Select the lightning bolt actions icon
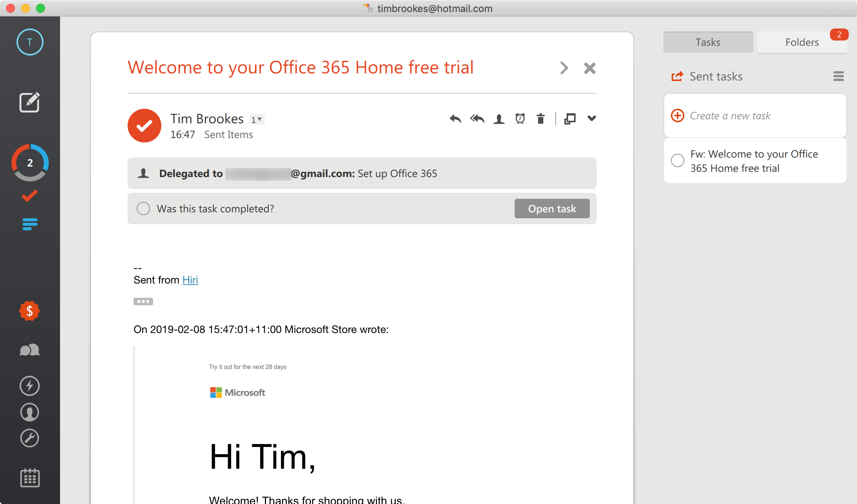Viewport: 857px width, 504px height. pyautogui.click(x=29, y=384)
